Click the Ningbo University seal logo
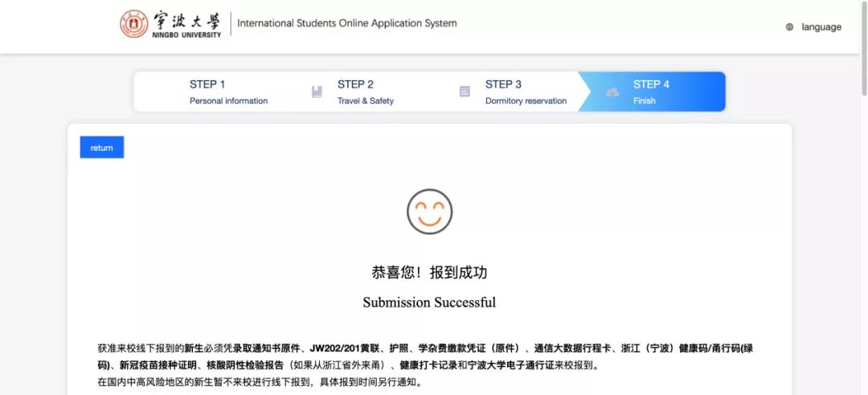868x395 pixels. [134, 24]
